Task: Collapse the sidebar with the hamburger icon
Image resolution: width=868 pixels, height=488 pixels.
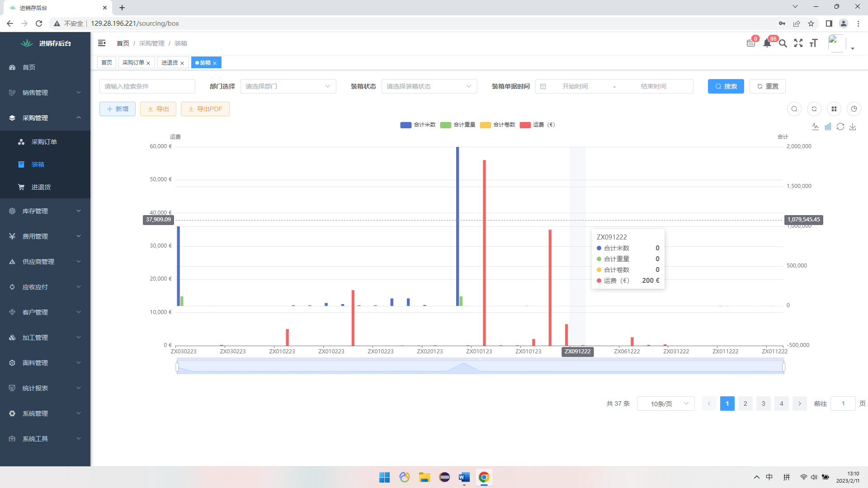Action: pyautogui.click(x=102, y=43)
